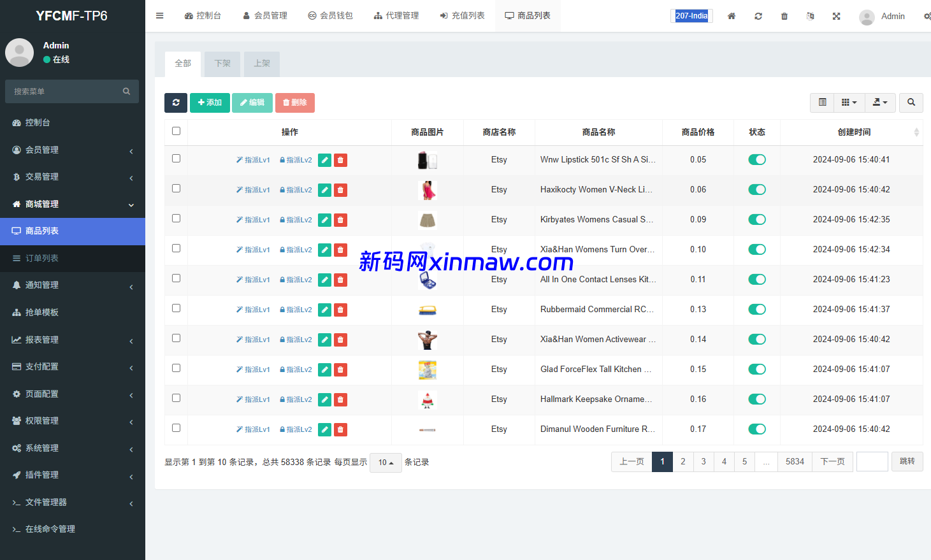The width and height of the screenshot is (931, 560).
Task: Go to page 3 in pagination
Action: pos(704,462)
